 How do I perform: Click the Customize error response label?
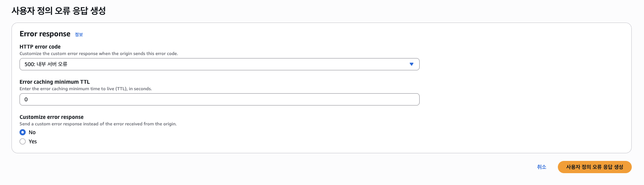point(52,117)
